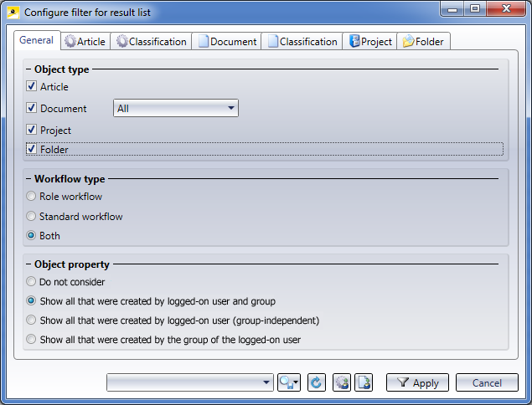The height and width of the screenshot is (405, 532).
Task: Open the Article tab with gear icon
Action: coord(85,41)
